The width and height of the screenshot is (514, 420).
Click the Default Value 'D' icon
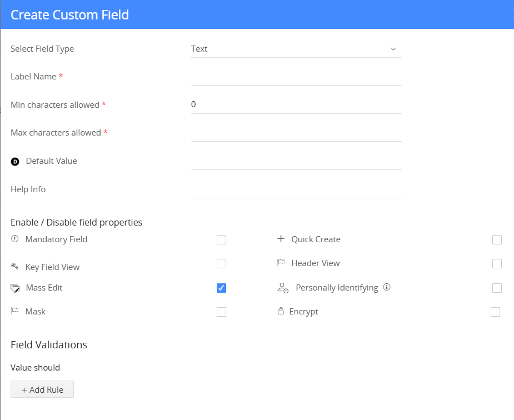pos(15,162)
